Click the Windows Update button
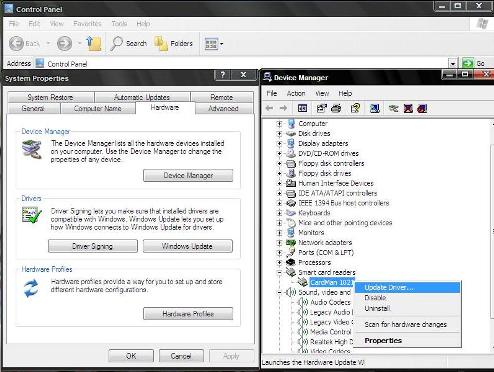The width and height of the screenshot is (494, 372). 188,246
